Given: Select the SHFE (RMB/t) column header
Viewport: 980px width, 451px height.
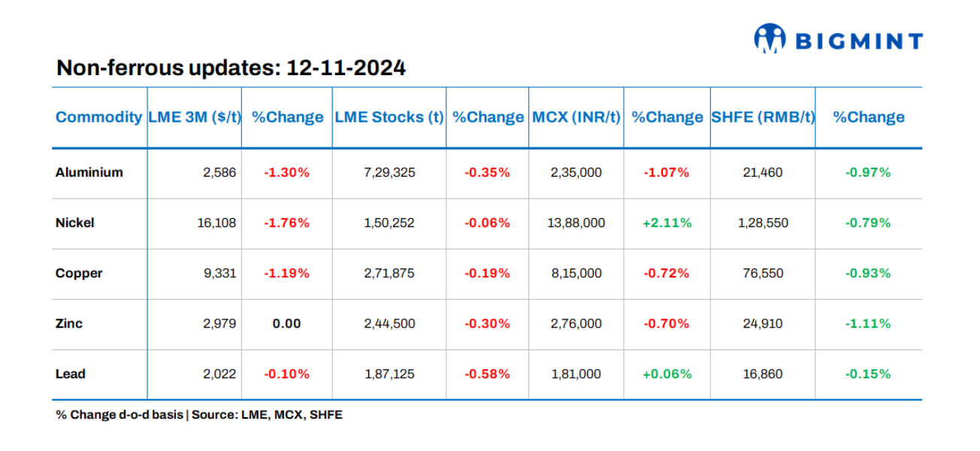Looking at the screenshot, I should (x=763, y=117).
